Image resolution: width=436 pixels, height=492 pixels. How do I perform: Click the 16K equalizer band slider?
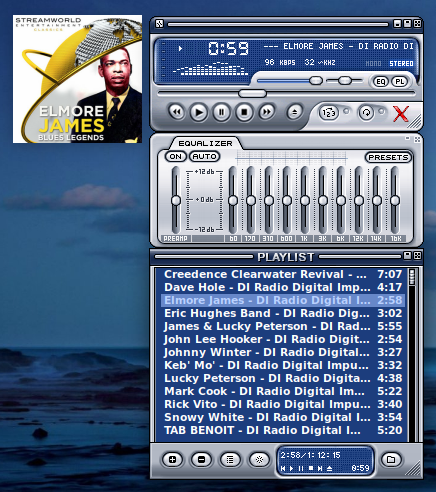395,200
